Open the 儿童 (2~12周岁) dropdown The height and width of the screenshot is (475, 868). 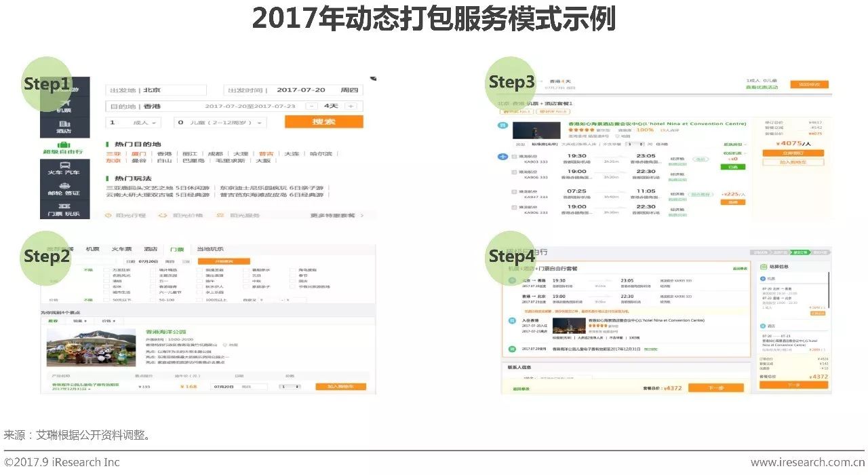(220, 123)
